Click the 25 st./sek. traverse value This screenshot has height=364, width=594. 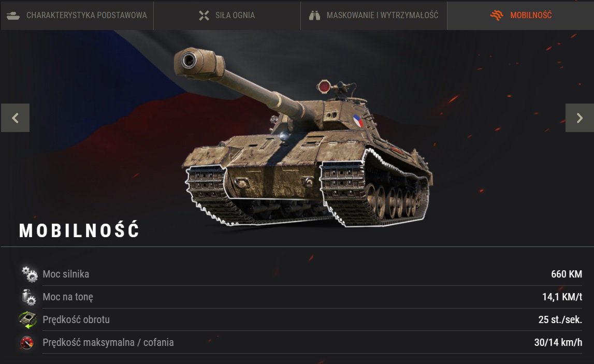coord(560,319)
